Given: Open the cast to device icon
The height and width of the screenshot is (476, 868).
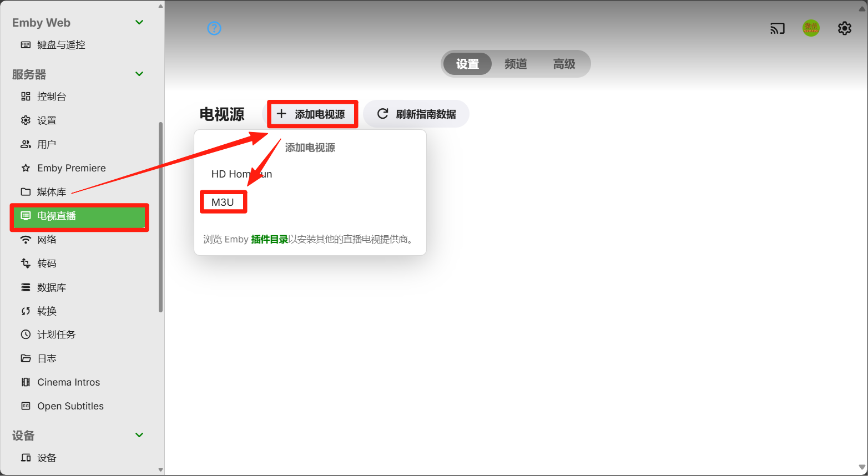Looking at the screenshot, I should pyautogui.click(x=777, y=28).
